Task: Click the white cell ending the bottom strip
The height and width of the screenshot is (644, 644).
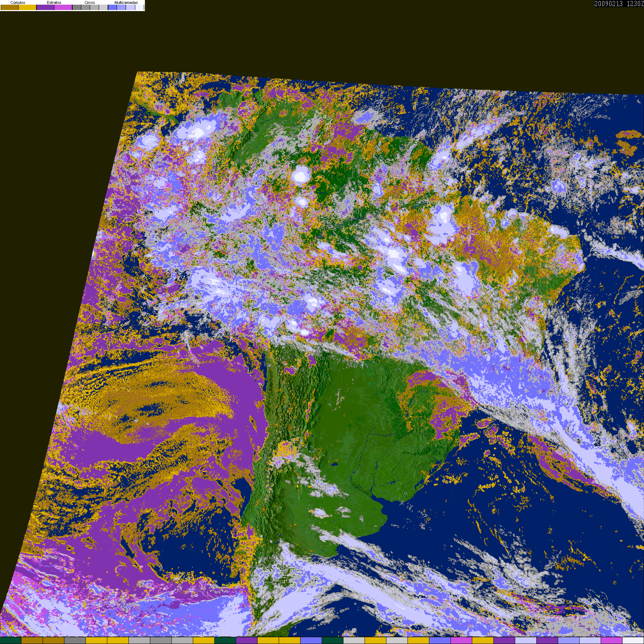Action: (633, 640)
